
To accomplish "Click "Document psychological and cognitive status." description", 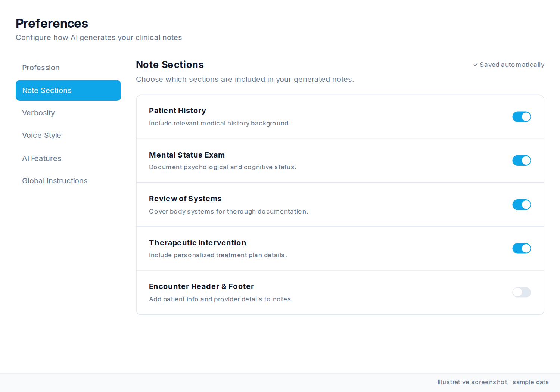I will click(x=223, y=167).
